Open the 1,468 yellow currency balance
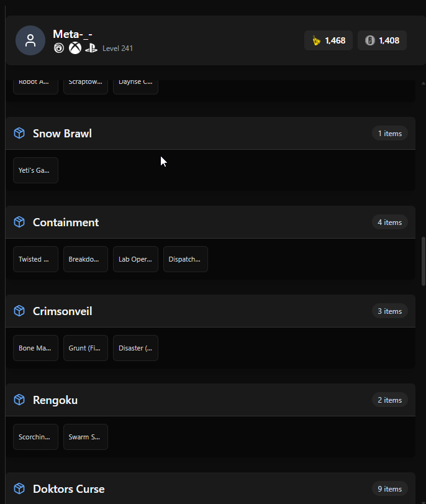 329,40
